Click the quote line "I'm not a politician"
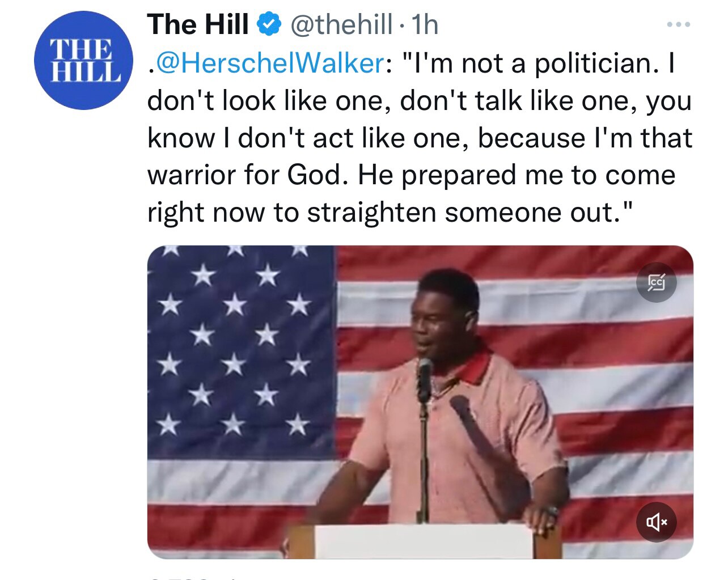This screenshot has width=728, height=580. tap(527, 63)
